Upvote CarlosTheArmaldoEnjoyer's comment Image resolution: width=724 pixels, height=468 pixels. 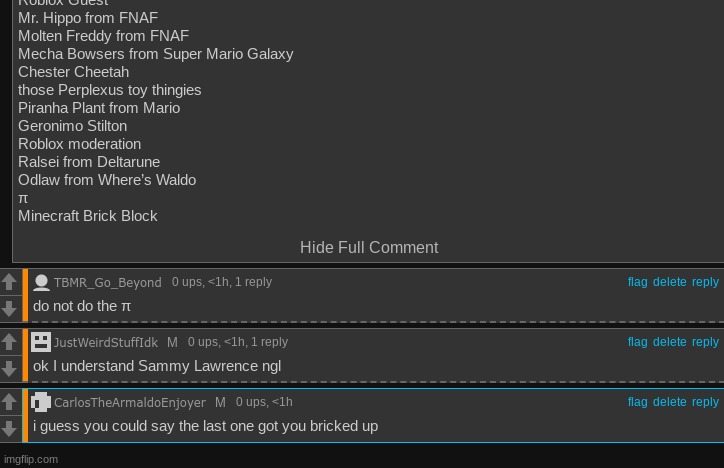9,402
